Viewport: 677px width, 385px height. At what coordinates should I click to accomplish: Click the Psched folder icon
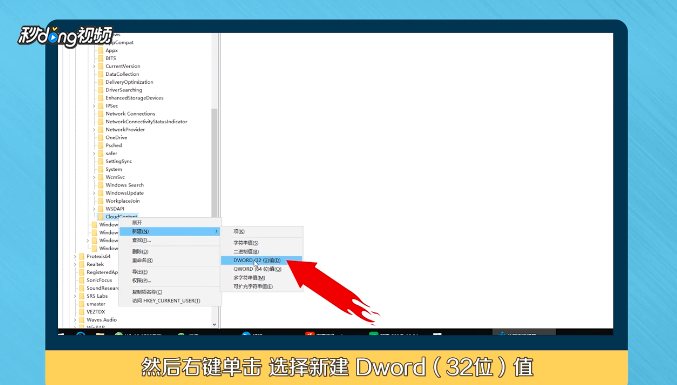pos(101,145)
